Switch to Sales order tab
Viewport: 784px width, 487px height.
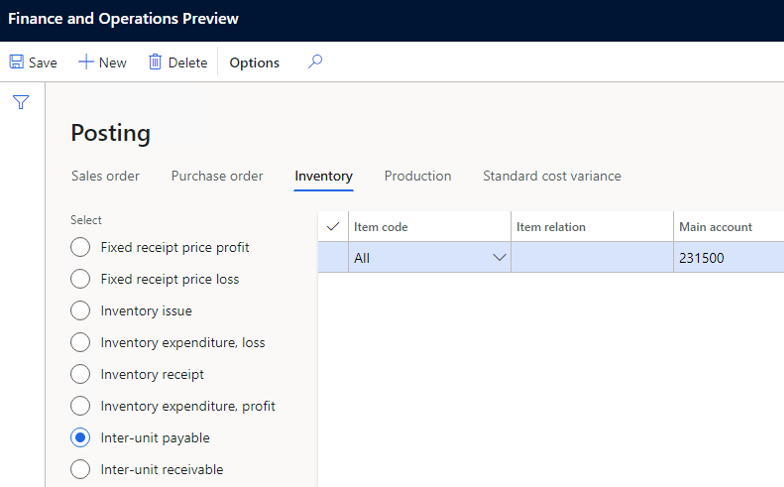105,176
